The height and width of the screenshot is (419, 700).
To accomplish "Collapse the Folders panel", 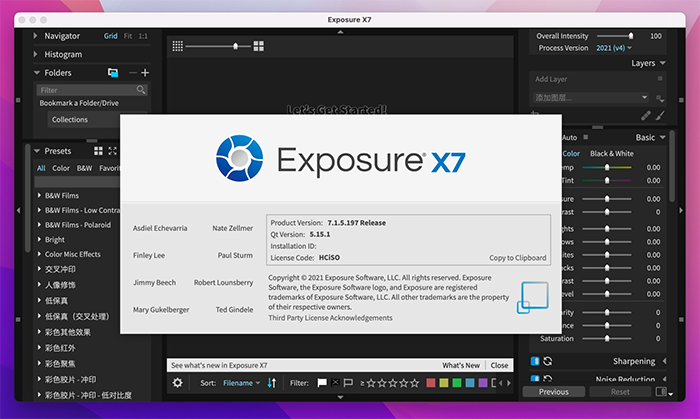I will (x=37, y=73).
